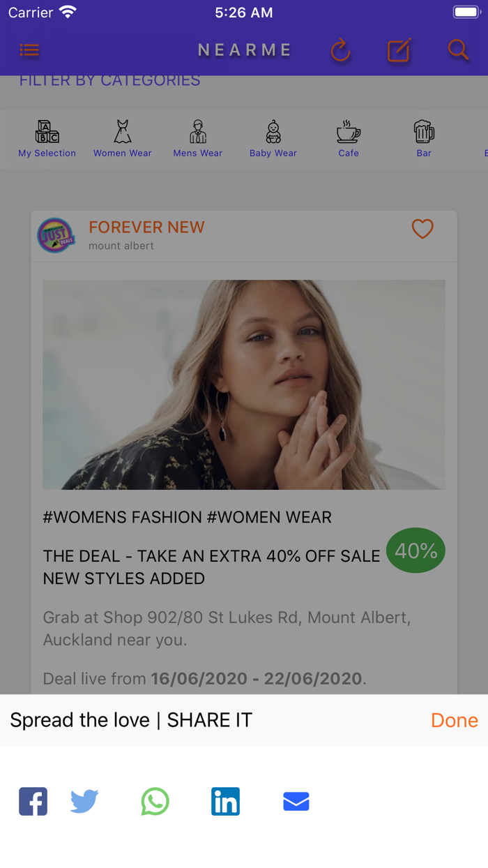Open the FOREVER NEW store page

(146, 227)
